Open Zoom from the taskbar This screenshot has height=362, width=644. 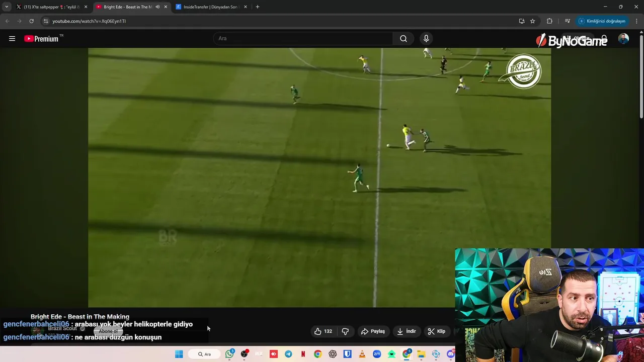pos(377,354)
